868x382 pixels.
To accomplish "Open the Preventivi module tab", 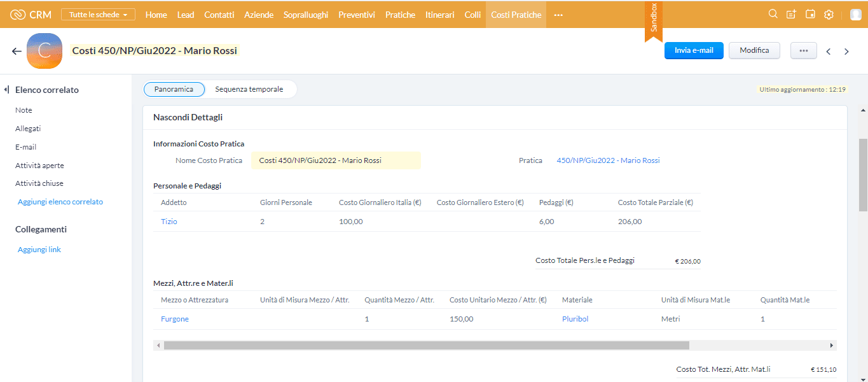I will click(356, 14).
